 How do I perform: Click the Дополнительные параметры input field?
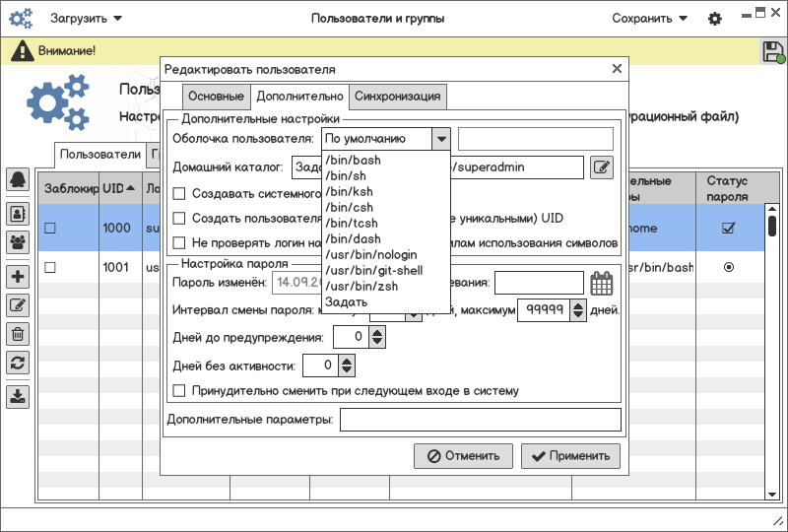(x=480, y=421)
